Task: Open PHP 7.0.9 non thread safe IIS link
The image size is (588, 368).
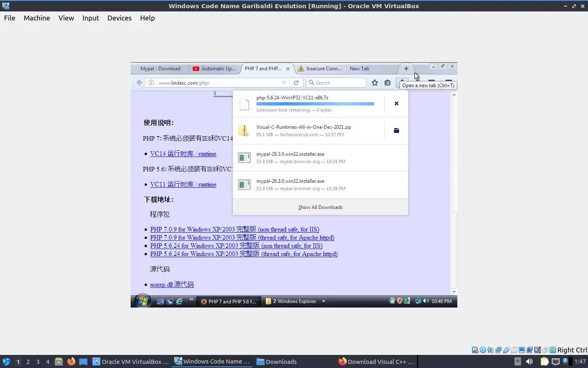Action: click(x=235, y=229)
